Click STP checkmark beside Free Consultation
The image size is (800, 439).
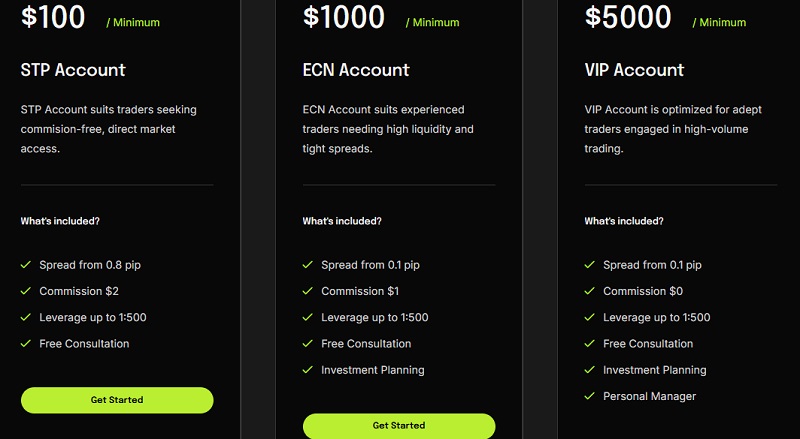click(x=26, y=344)
